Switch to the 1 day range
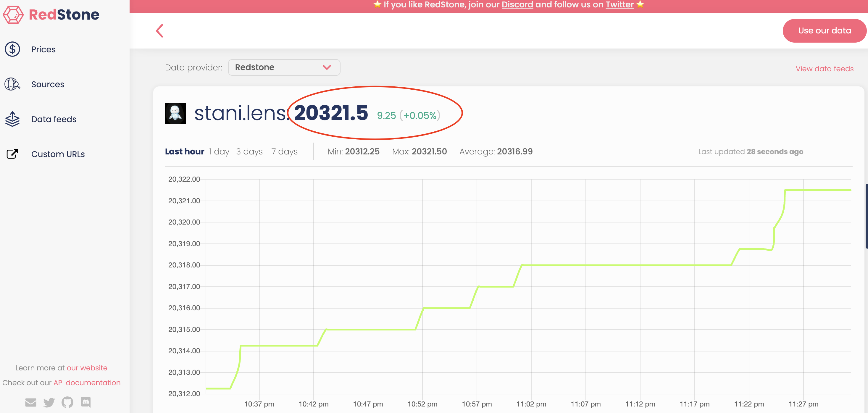The image size is (868, 413). click(x=219, y=151)
